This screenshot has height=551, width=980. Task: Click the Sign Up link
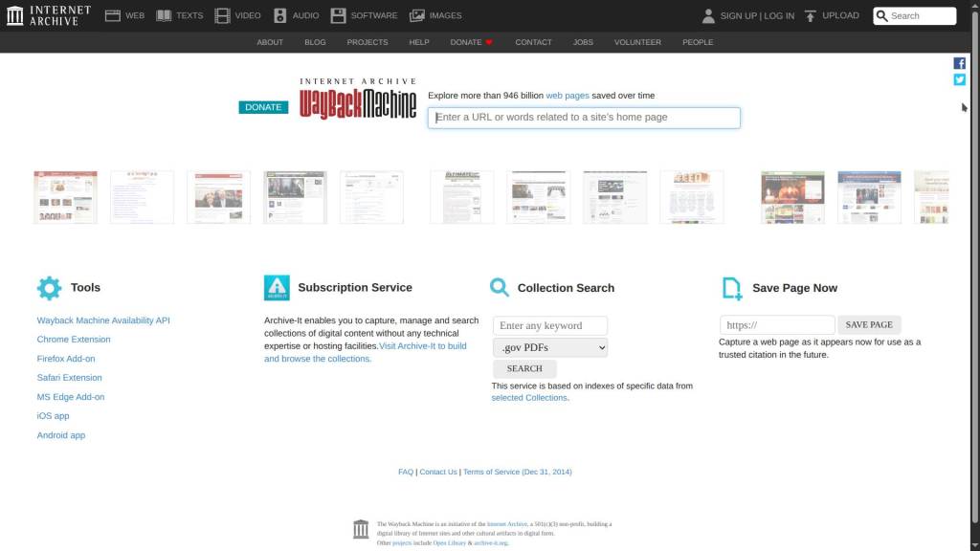click(x=738, y=15)
